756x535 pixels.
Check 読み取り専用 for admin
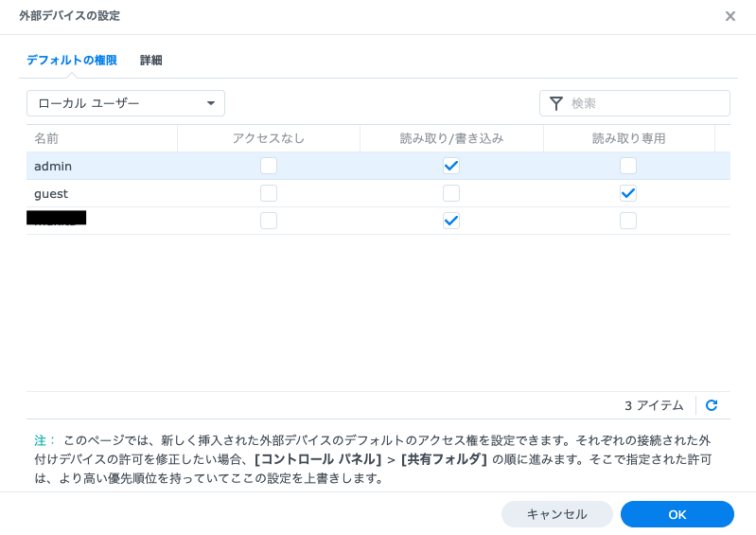pos(628,166)
